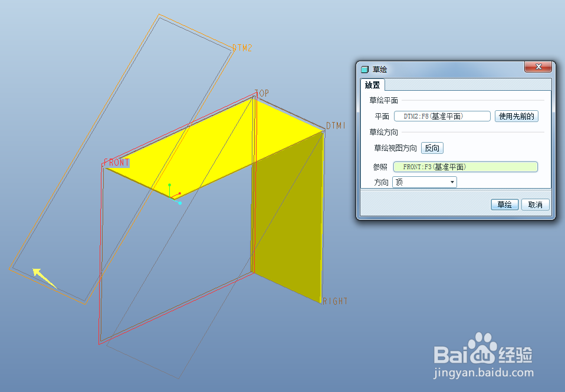The image size is (565, 392).
Task: Click the yellow sketch view direction arrow
Action: click(45, 278)
